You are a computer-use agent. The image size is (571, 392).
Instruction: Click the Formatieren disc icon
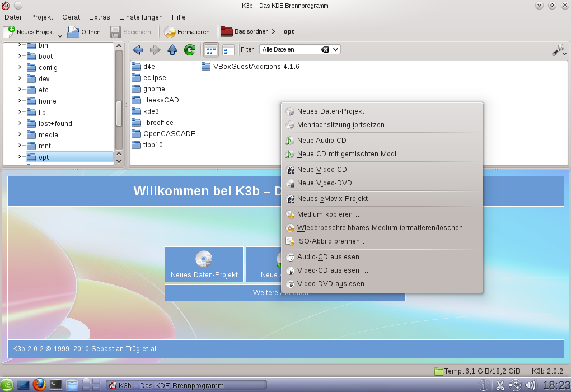point(170,32)
